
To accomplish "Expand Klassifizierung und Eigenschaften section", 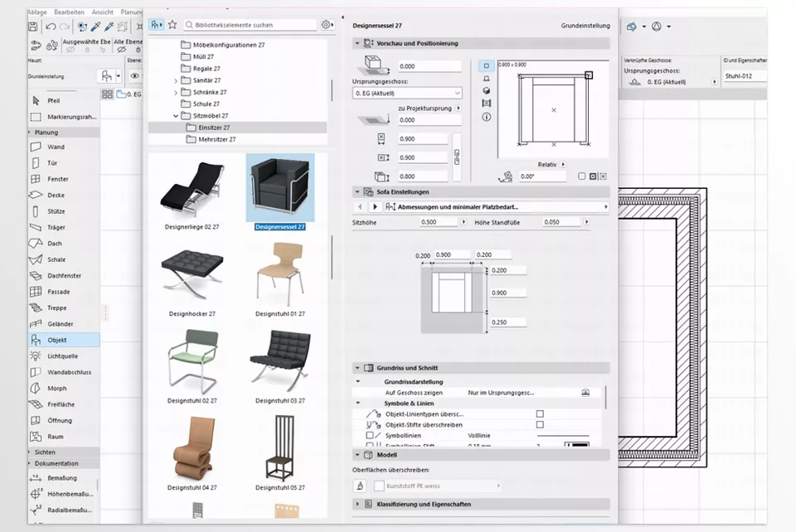I will pos(357,504).
